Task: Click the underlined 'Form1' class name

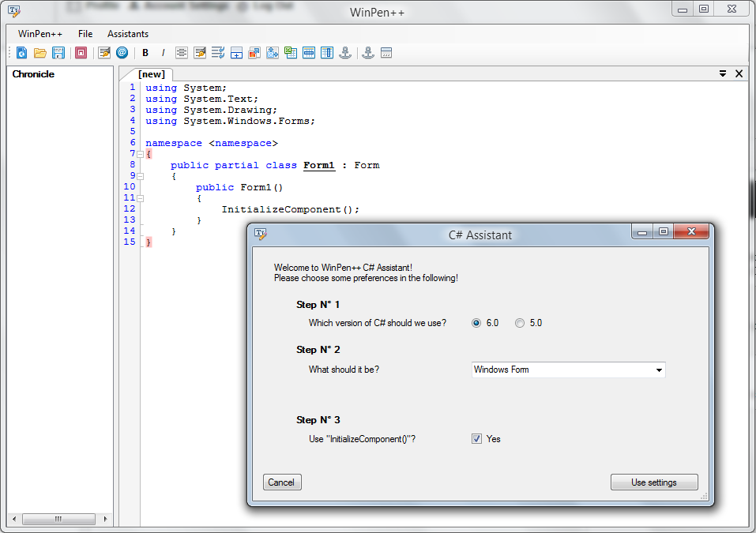Action: [319, 166]
